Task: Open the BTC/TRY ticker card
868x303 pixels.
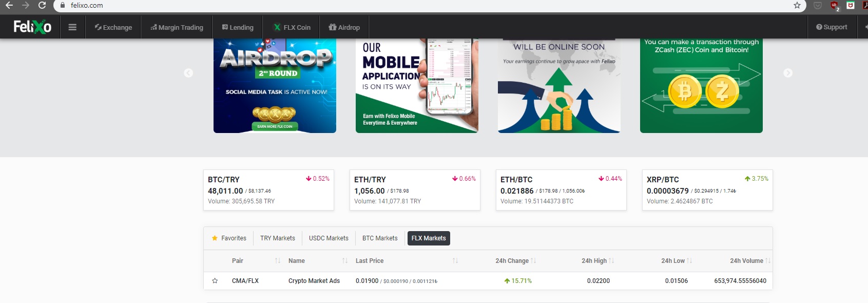Action: tap(268, 190)
